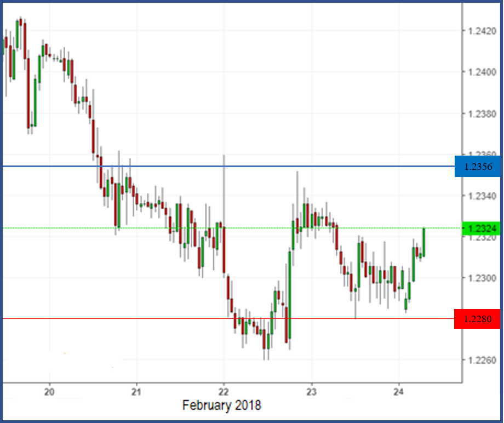Click the blue resistance line at 1.2356
This screenshot has height=423, width=504.
pos(228,166)
